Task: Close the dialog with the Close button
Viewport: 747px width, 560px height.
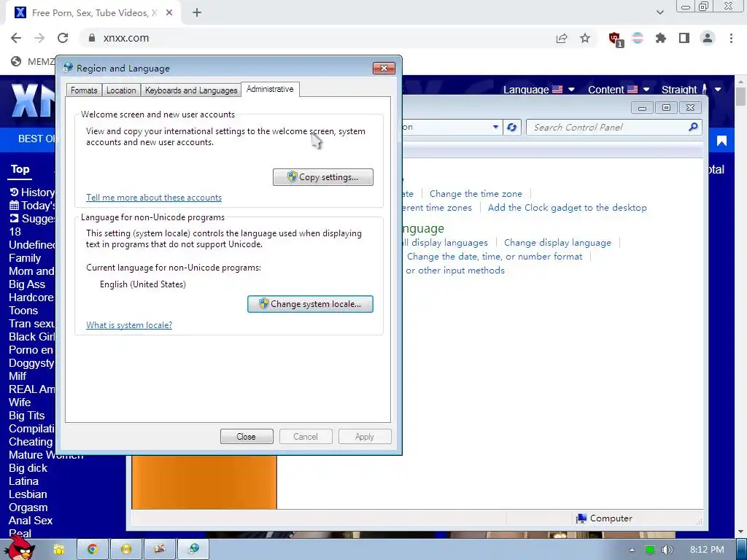Action: pos(247,437)
